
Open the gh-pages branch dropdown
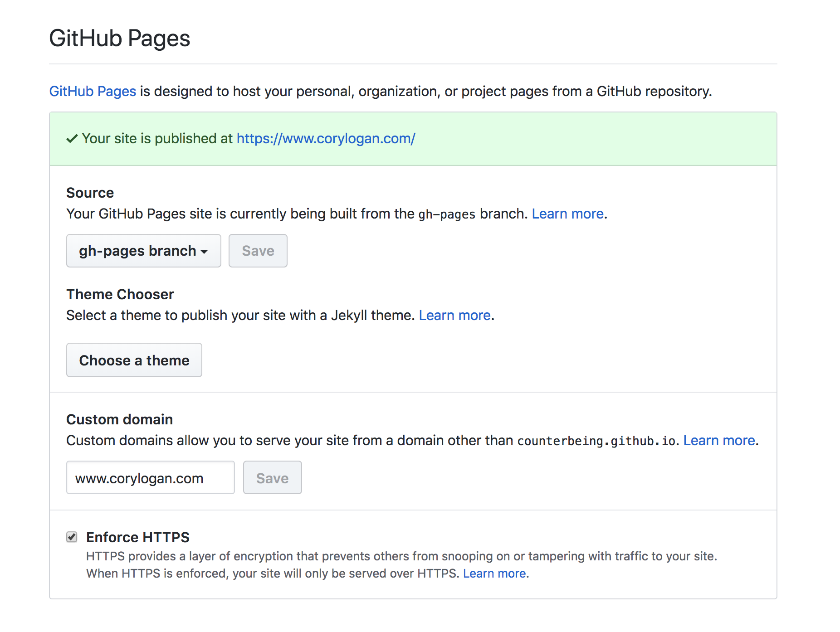click(x=143, y=251)
